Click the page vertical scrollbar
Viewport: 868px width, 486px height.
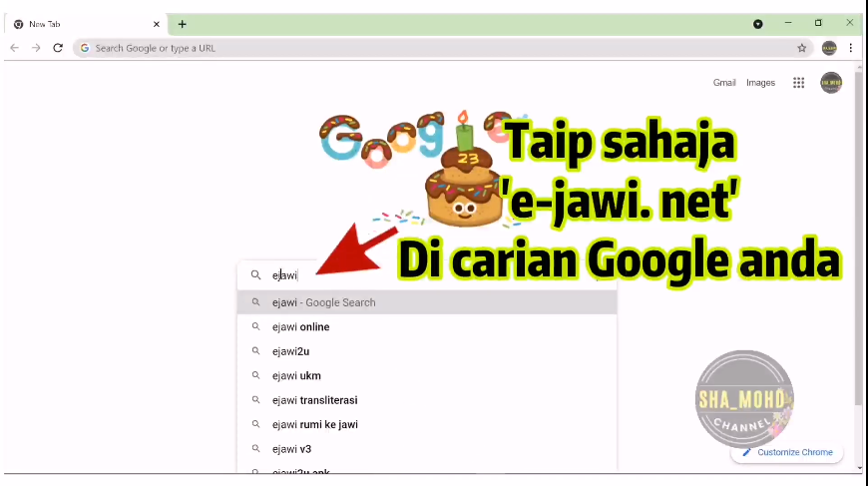coord(859,239)
